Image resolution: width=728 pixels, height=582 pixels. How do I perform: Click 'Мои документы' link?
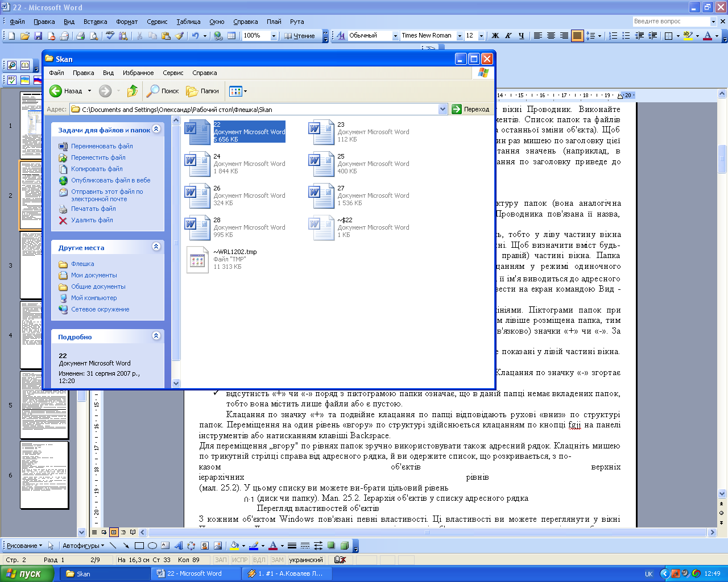[x=94, y=275]
